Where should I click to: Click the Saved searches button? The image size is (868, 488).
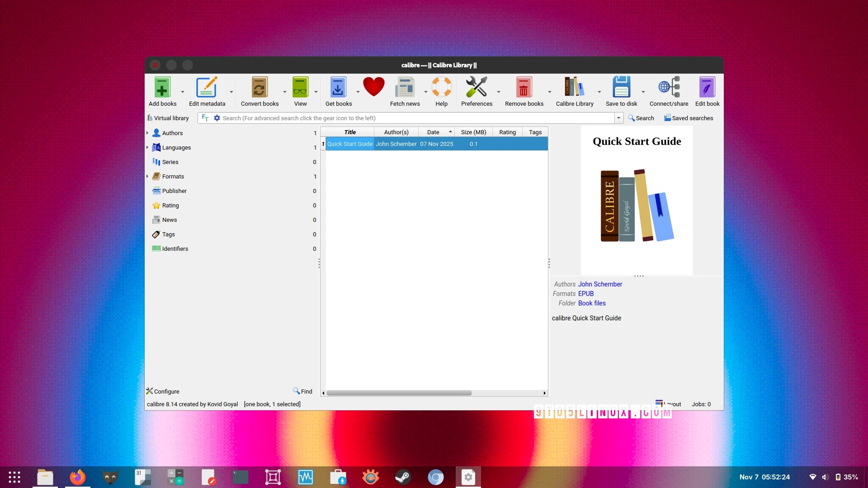pyautogui.click(x=689, y=118)
